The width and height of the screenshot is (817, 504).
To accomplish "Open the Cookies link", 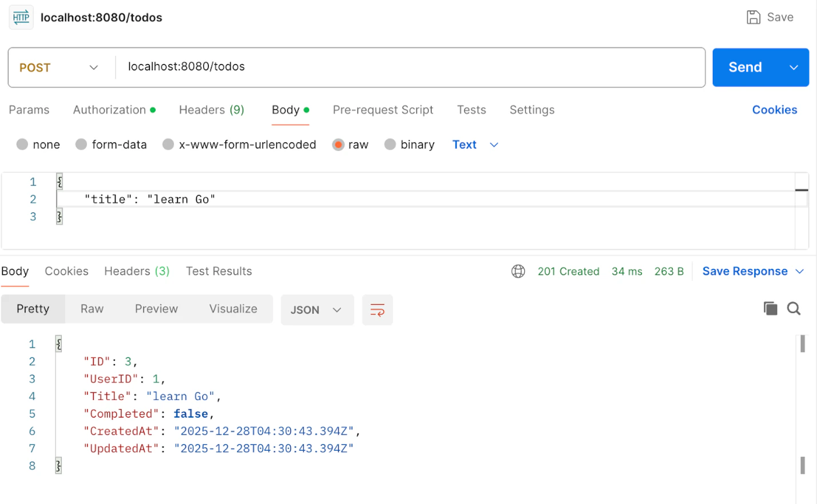I will click(774, 110).
